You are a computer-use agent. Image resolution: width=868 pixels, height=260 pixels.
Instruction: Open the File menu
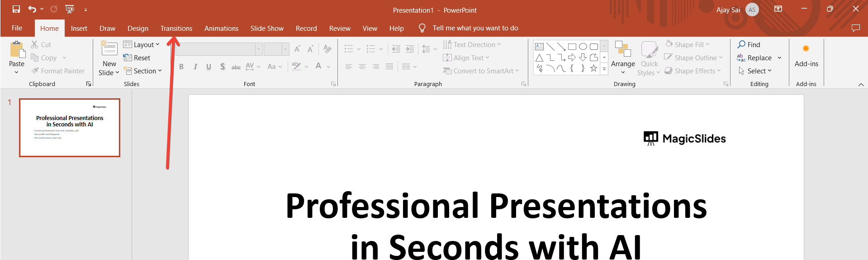[x=17, y=28]
